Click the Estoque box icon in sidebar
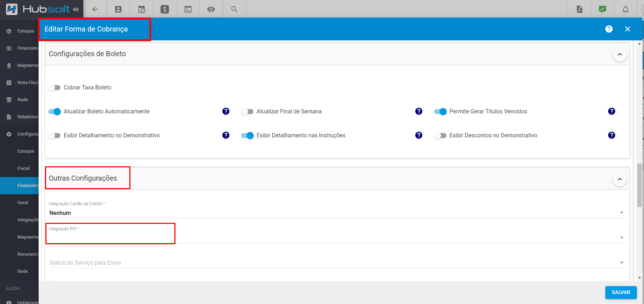 pos(9,31)
